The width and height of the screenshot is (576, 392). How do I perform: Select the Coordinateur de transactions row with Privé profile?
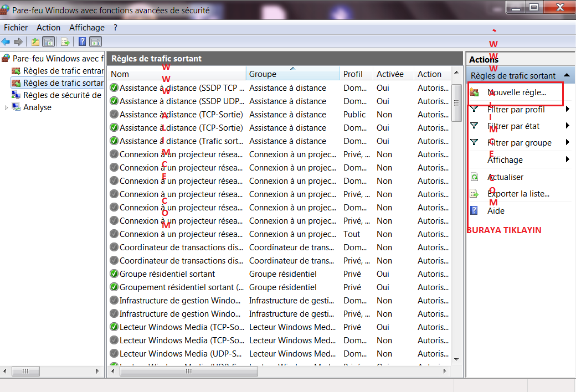(x=280, y=260)
